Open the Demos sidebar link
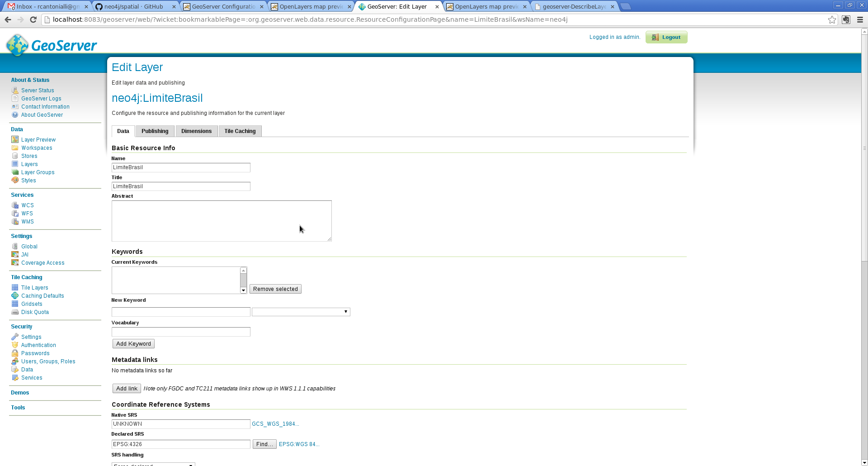Image resolution: width=868 pixels, height=466 pixels. [x=20, y=393]
